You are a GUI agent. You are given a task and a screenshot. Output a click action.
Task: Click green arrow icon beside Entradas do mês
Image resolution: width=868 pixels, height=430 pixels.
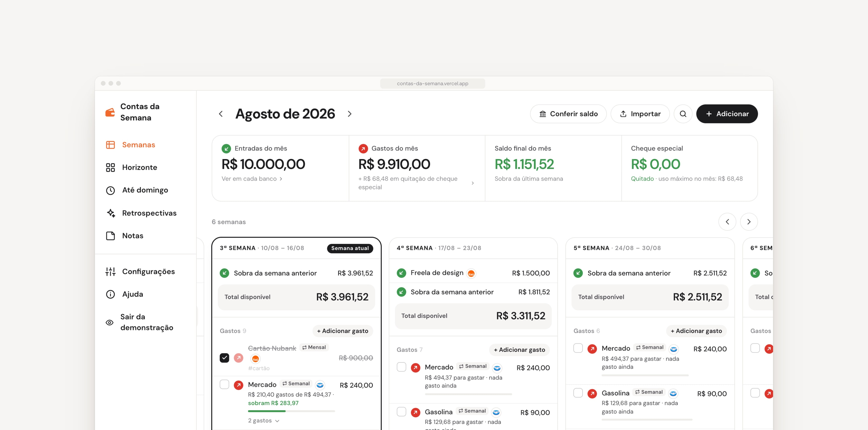(x=226, y=148)
